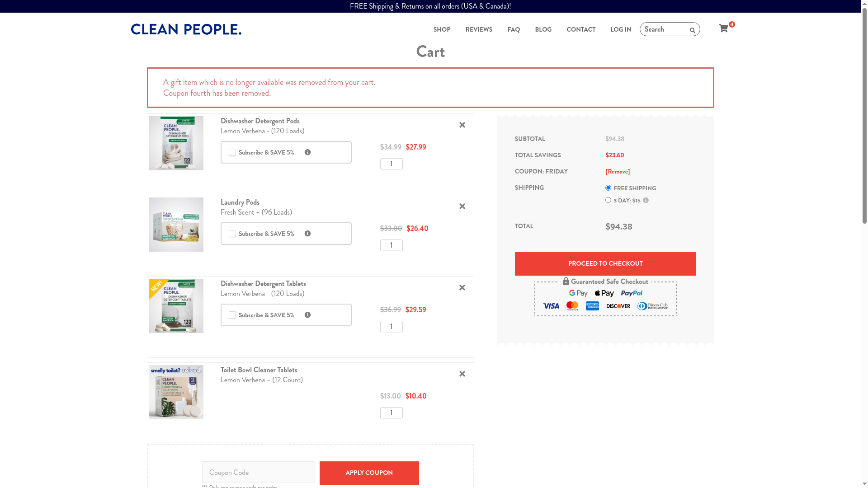Click the Discover card icon
This screenshot has height=488, width=868.
[x=618, y=306]
